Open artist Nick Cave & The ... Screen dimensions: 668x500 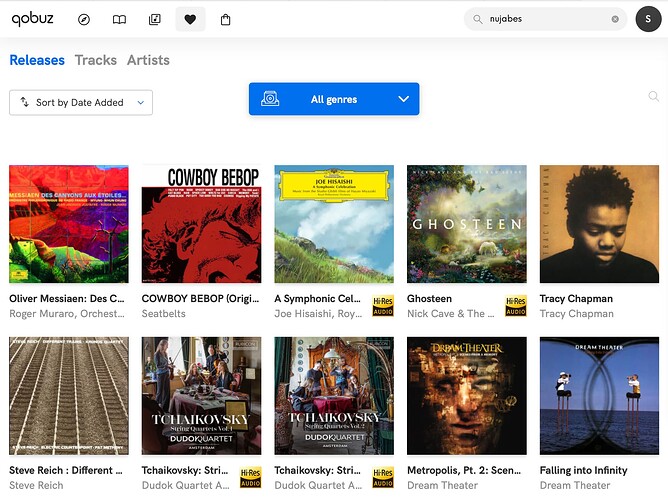point(451,313)
